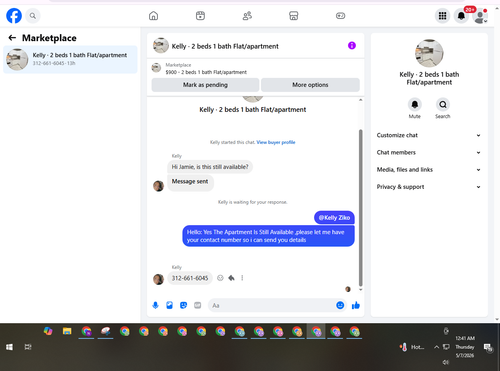Choose a GIF icon
The image size is (500, 371).
coord(198,305)
